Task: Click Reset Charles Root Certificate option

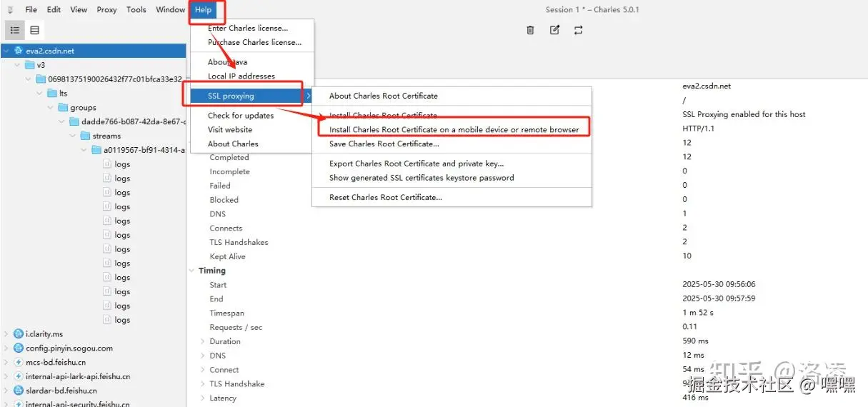Action: [x=385, y=198]
